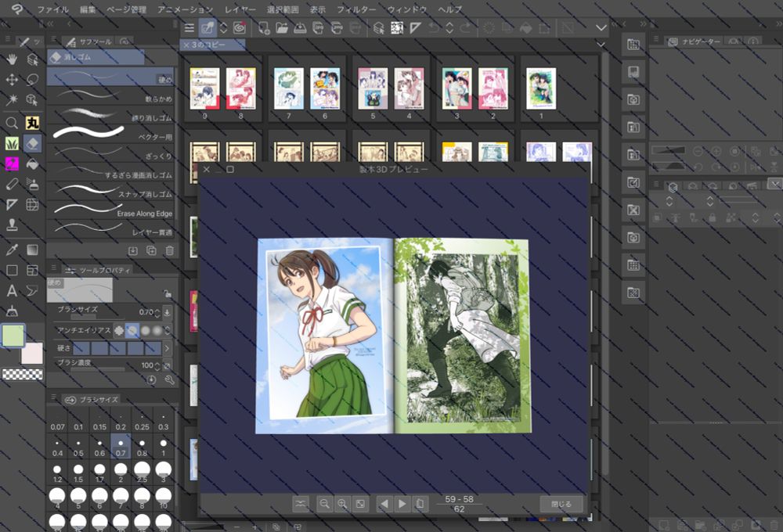The height and width of the screenshot is (532, 783).
Task: Open the ヘルプ menu
Action: tap(450, 9)
